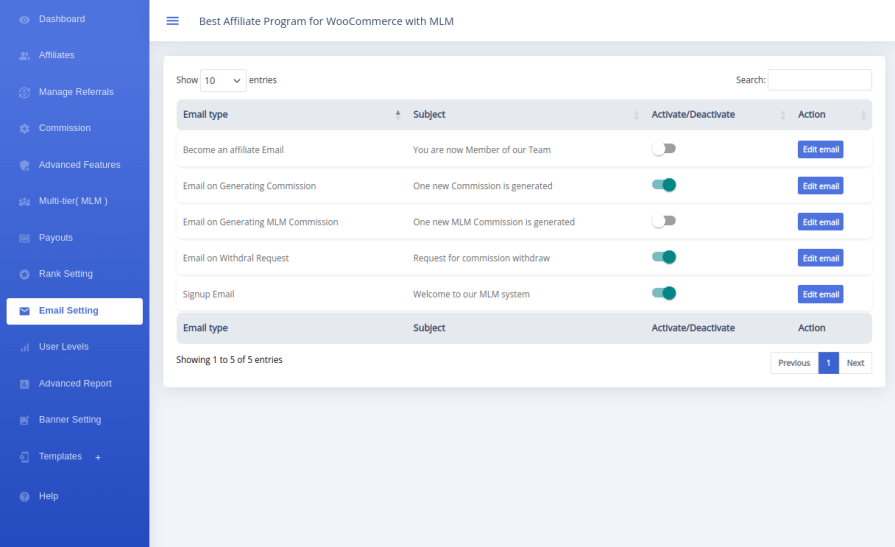Viewport: 895px width, 547px height.
Task: Click the Email Setting envelope icon
Action: click(x=25, y=311)
